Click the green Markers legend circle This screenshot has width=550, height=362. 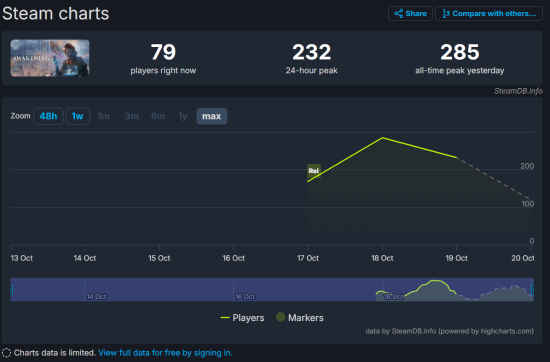point(280,317)
